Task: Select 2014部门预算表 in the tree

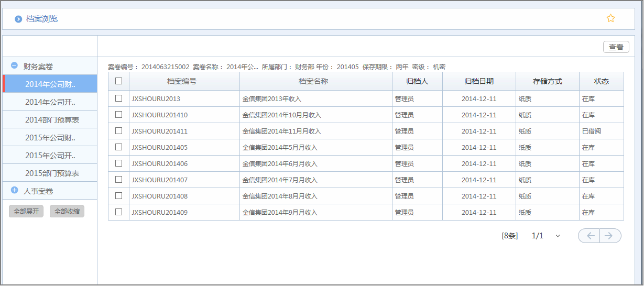Action: pos(52,119)
